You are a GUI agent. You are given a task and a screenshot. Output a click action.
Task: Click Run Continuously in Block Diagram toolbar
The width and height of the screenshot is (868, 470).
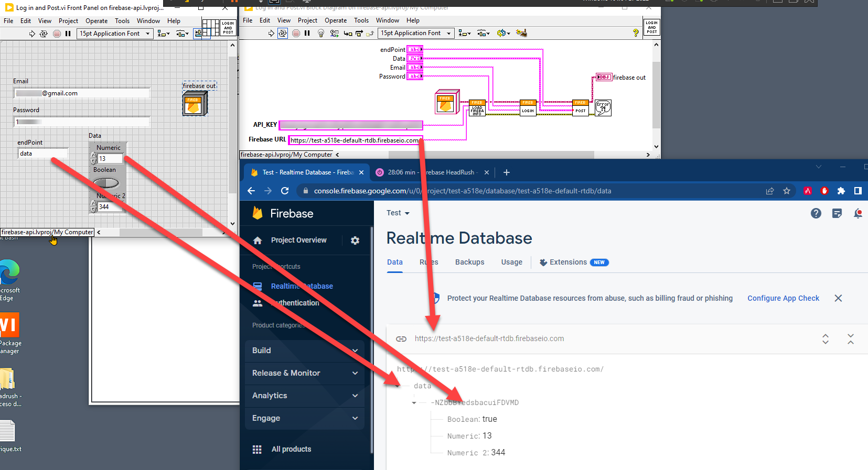point(283,33)
